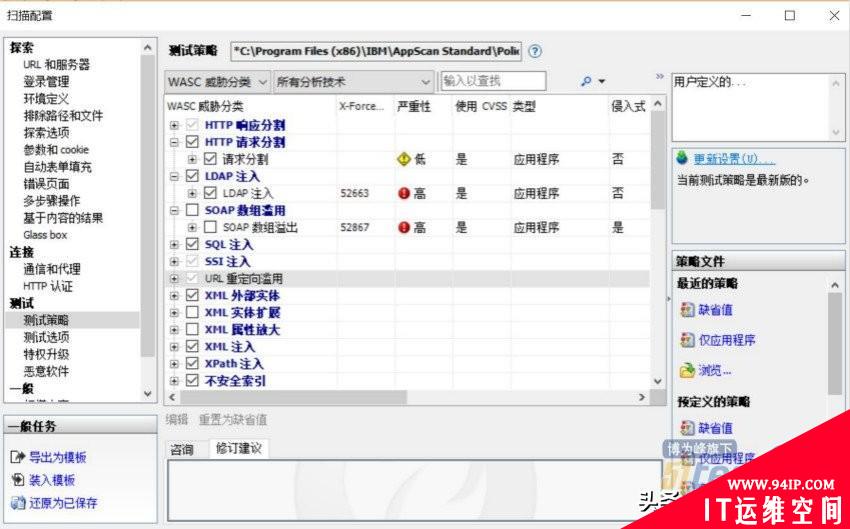The image size is (850, 529).
Task: Open the search options dropdown arrow
Action: 602,82
